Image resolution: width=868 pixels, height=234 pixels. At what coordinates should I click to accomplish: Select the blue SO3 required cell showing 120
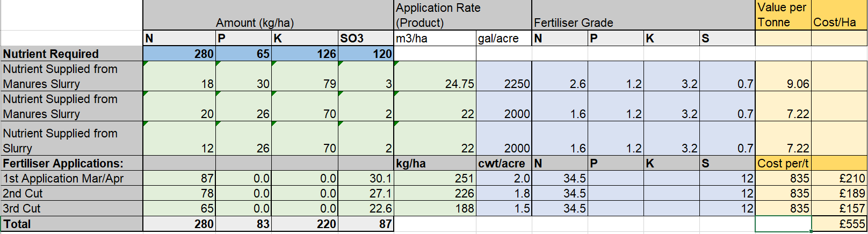[x=366, y=54]
